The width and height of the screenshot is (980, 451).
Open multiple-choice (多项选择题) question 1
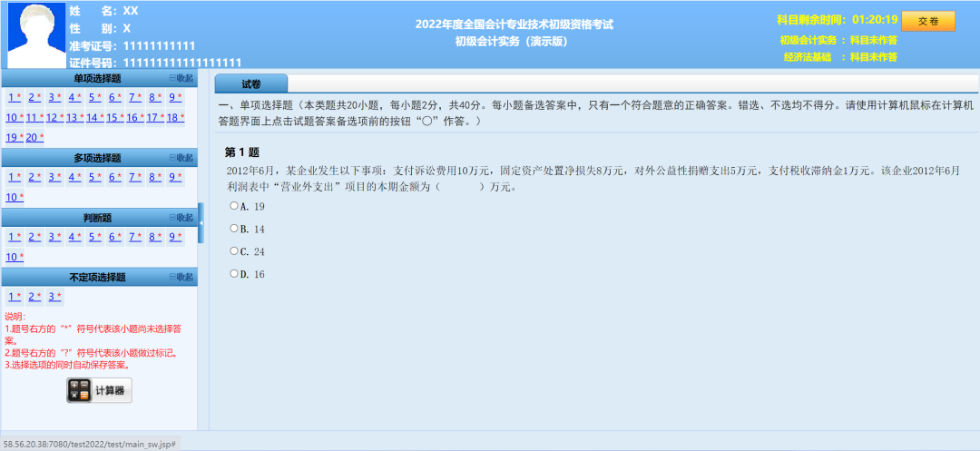point(15,177)
